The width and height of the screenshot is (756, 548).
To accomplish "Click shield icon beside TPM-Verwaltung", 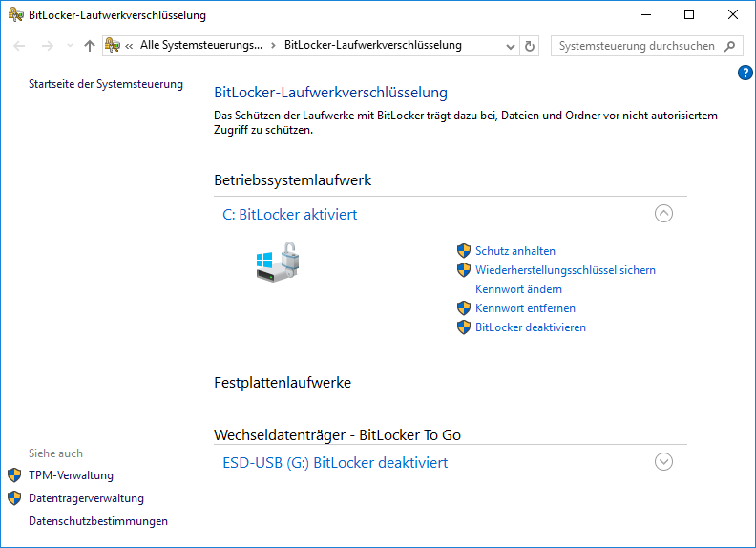I will [x=14, y=475].
